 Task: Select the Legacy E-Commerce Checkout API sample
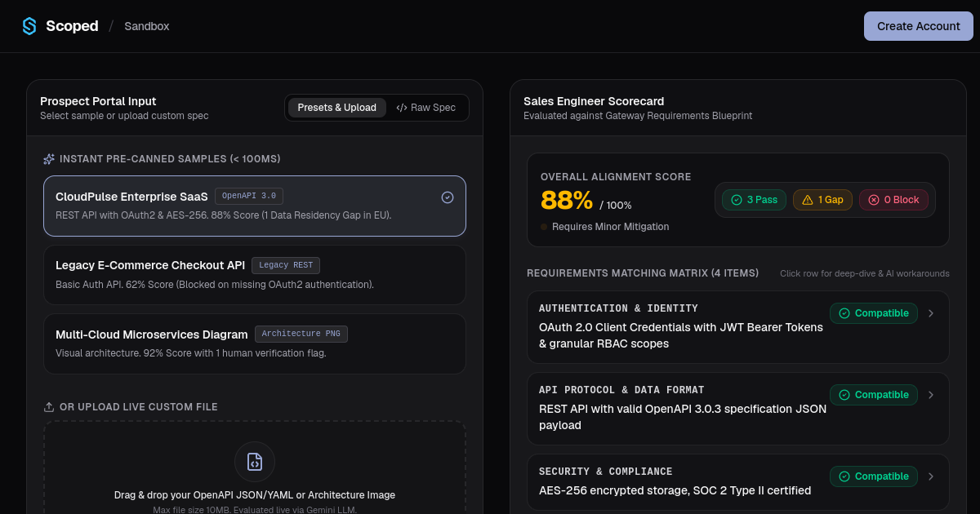pyautogui.click(x=255, y=275)
